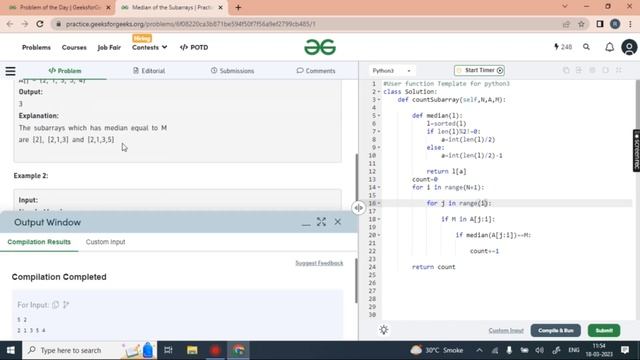
Task: Click the second faded editor toolbar icon
Action: pos(579,71)
